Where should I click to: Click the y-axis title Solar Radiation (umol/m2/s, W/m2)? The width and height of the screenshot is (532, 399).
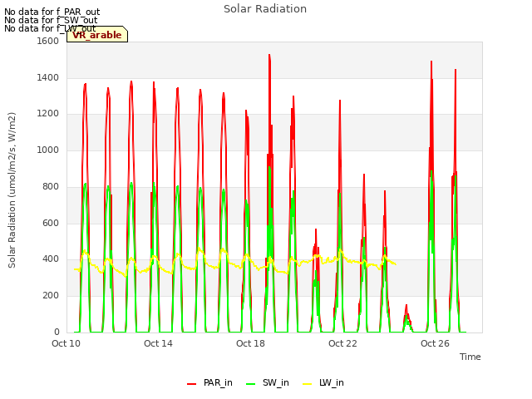click(x=12, y=190)
